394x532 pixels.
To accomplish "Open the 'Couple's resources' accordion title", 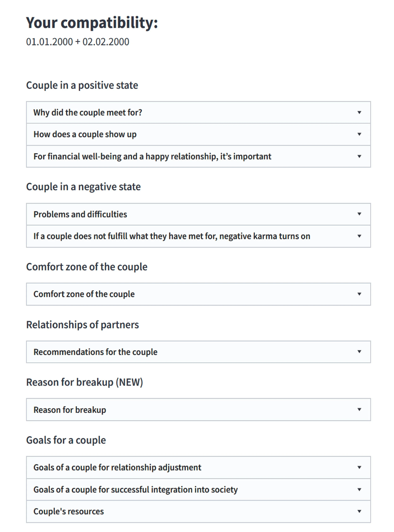I will 69,511.
